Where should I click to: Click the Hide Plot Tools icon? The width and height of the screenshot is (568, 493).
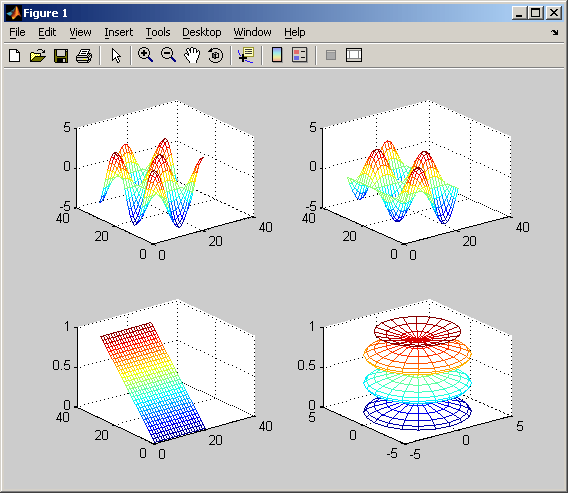pos(331,55)
